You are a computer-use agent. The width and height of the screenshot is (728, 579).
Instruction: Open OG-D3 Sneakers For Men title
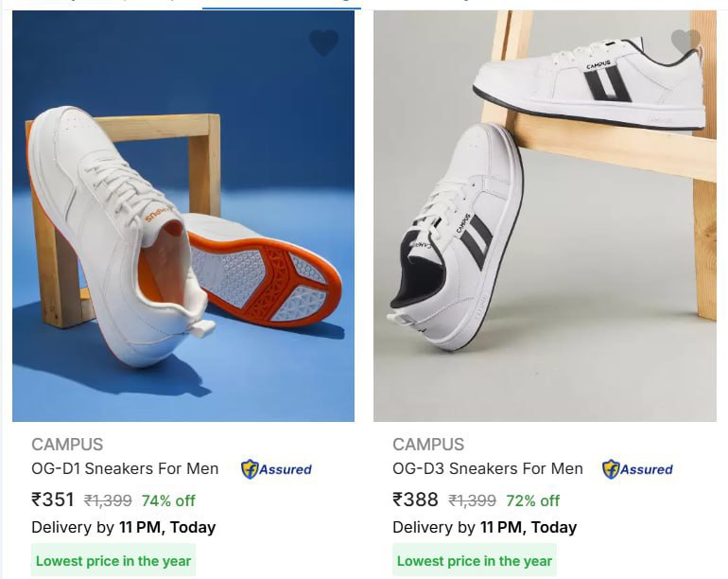coord(488,468)
